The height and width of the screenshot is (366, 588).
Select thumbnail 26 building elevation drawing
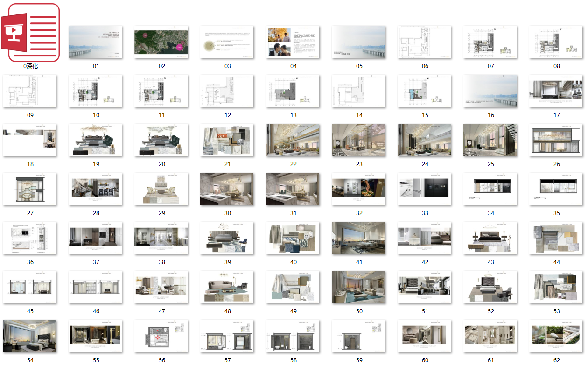[556, 140]
